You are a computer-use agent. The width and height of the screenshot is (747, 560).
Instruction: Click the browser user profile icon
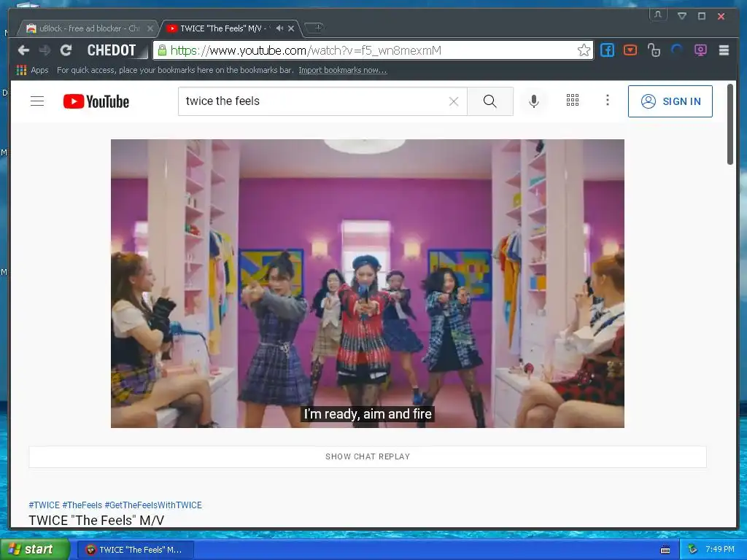tap(658, 15)
